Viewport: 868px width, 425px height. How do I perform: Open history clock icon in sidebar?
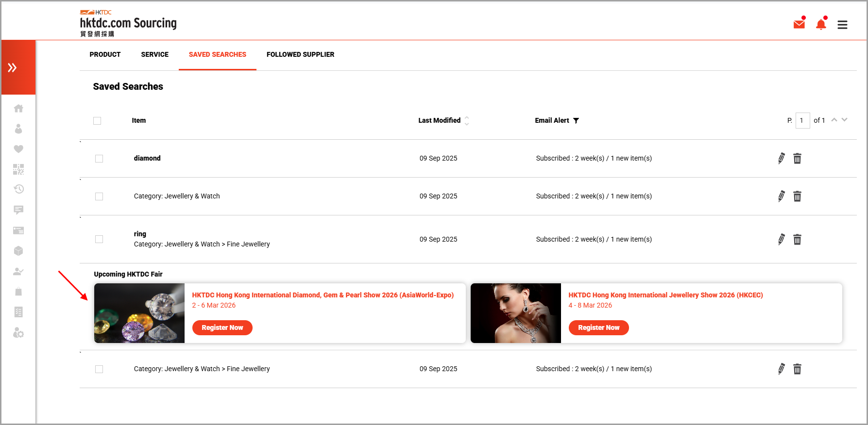pyautogui.click(x=18, y=189)
